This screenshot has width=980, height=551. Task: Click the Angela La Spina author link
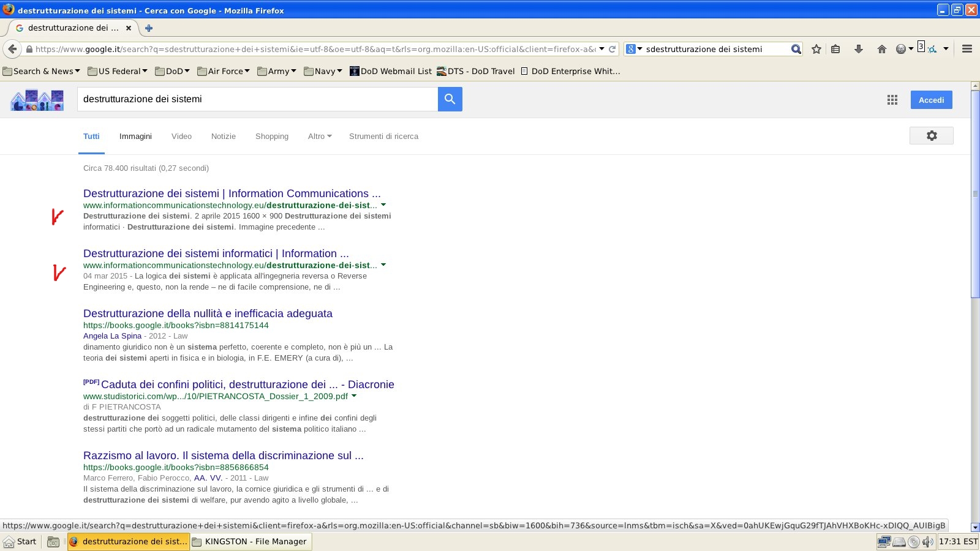(113, 336)
